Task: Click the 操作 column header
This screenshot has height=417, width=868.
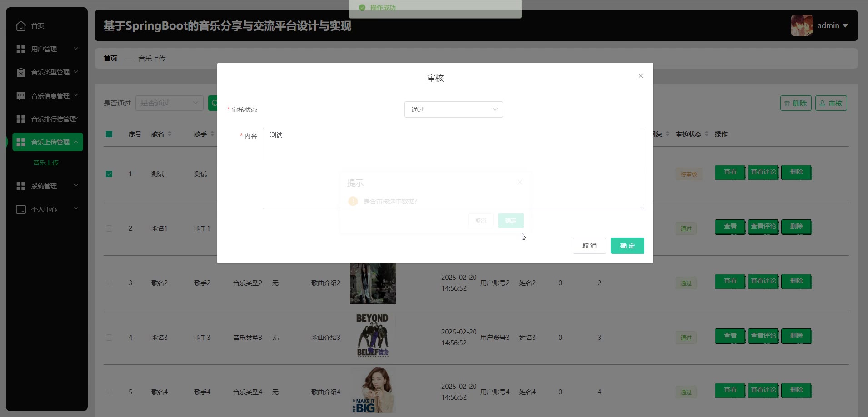Action: 721,134
